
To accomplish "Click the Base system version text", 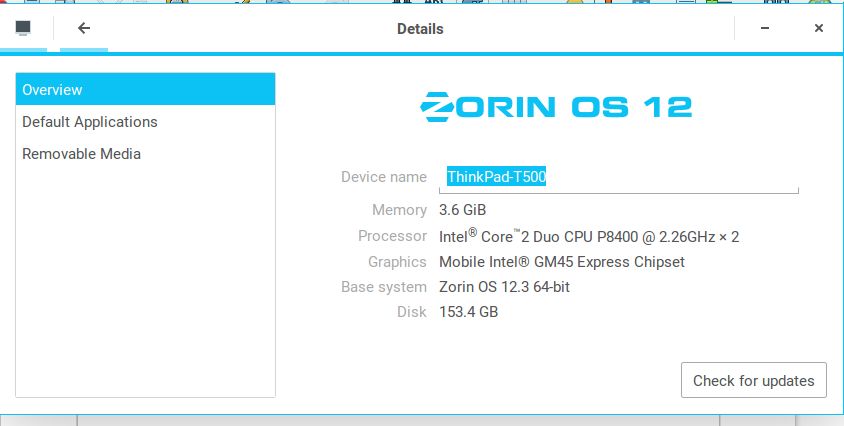I will [505, 287].
